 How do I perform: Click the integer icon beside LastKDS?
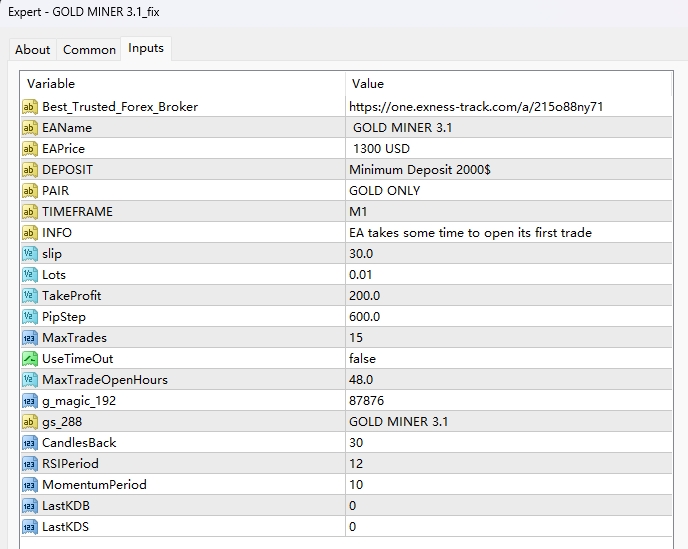point(29,527)
